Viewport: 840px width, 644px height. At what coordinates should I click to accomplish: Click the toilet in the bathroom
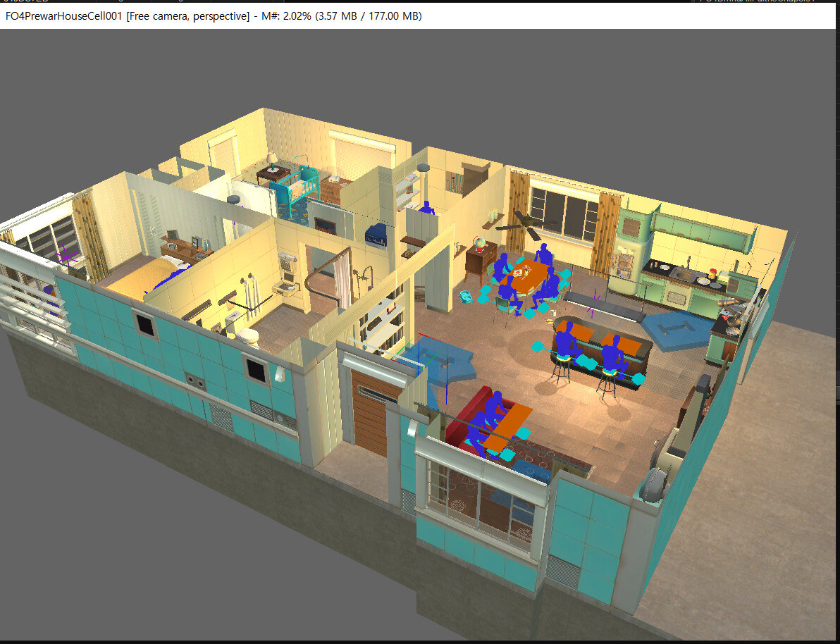[x=242, y=329]
